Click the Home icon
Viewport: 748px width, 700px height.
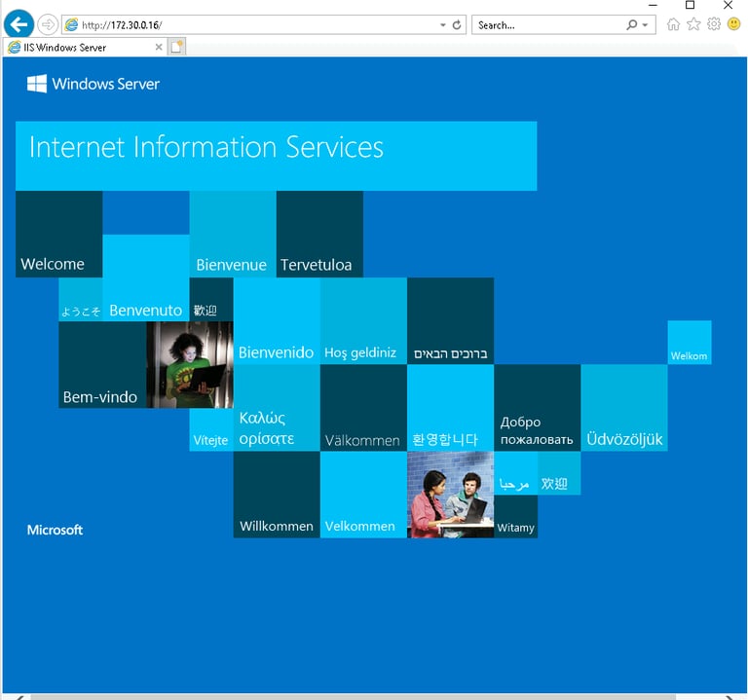click(x=673, y=23)
